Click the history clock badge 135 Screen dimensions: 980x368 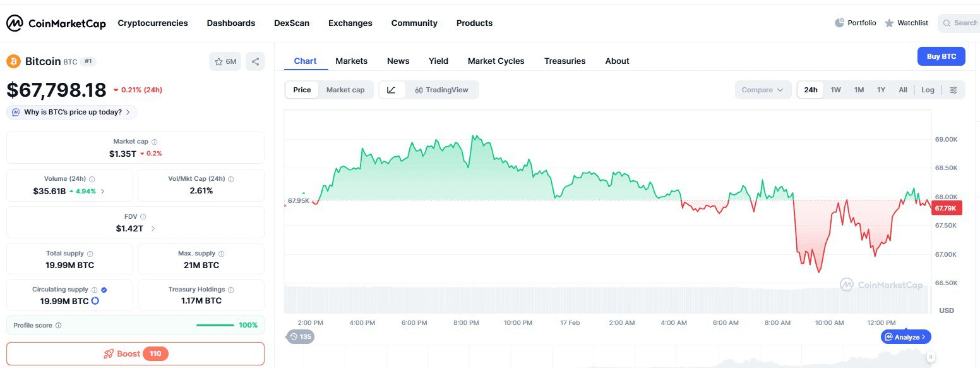coord(300,336)
